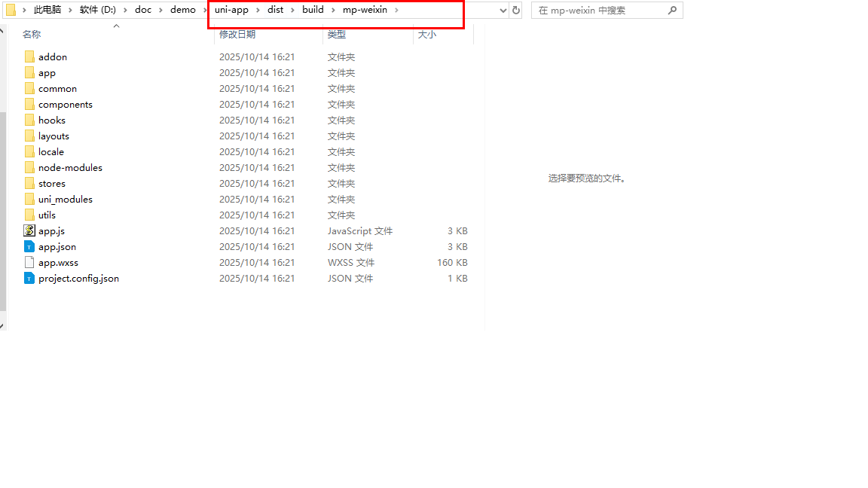
Task: Click the folder icon at address bar start
Action: tap(11, 10)
